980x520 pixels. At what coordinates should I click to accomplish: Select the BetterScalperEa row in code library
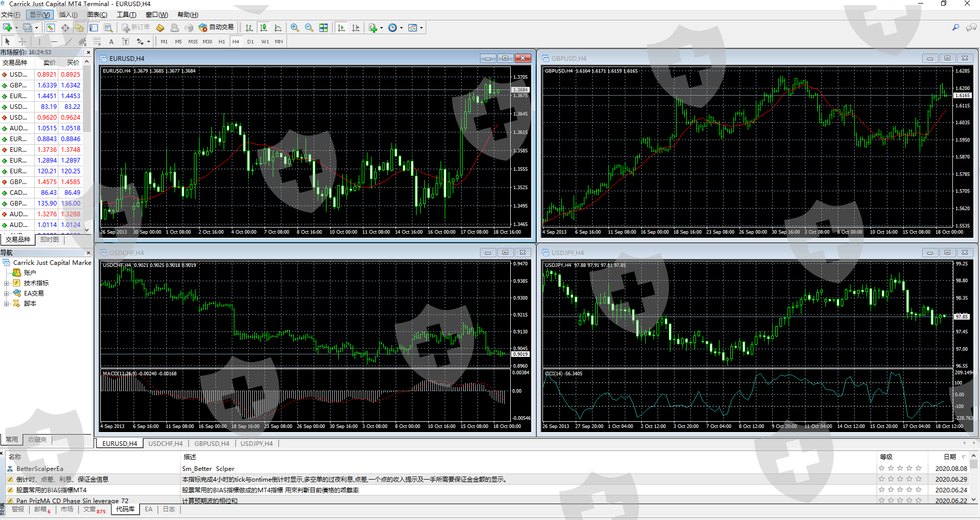point(40,468)
